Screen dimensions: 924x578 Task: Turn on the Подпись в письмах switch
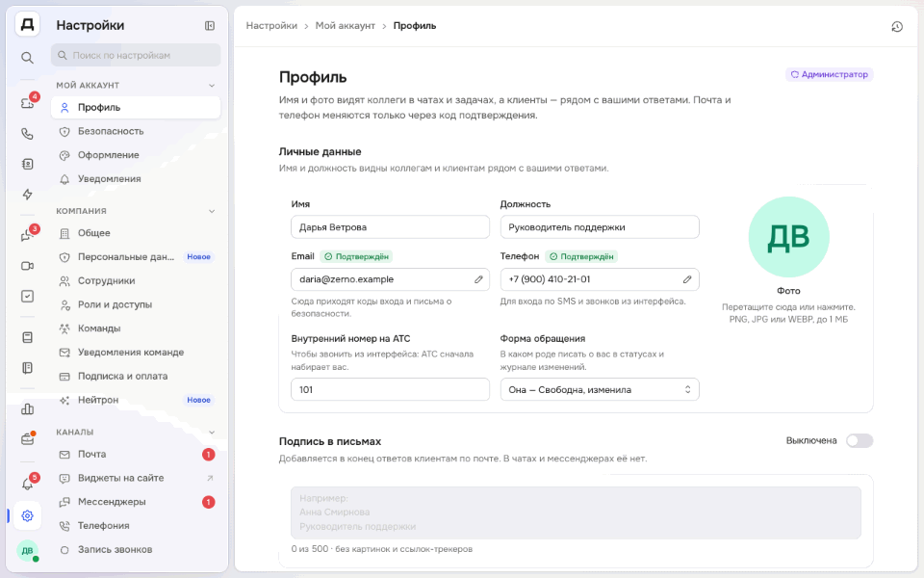click(860, 440)
